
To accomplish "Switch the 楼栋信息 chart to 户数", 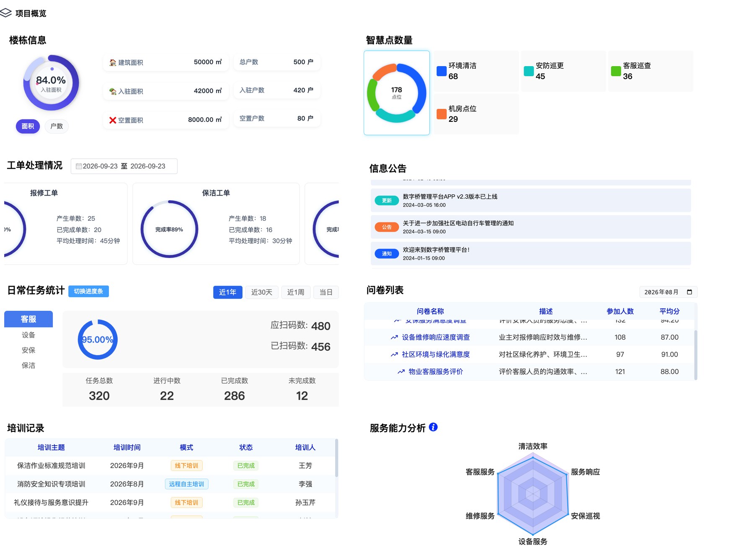I will [x=57, y=126].
